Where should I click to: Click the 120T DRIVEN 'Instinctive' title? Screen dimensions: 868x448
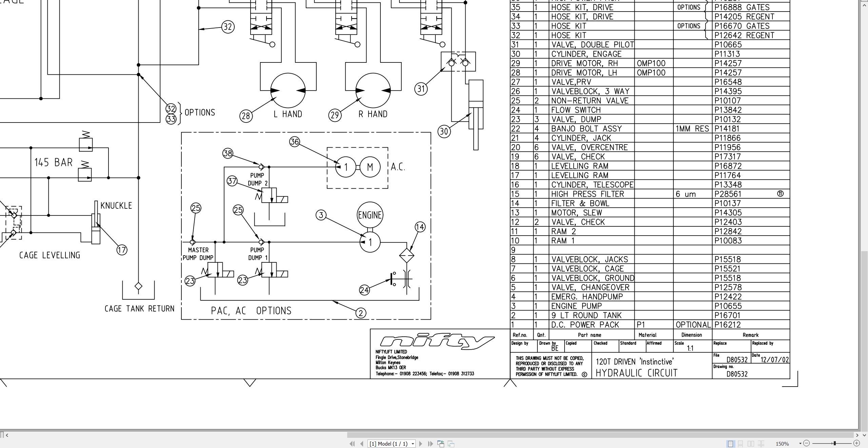tap(635, 361)
